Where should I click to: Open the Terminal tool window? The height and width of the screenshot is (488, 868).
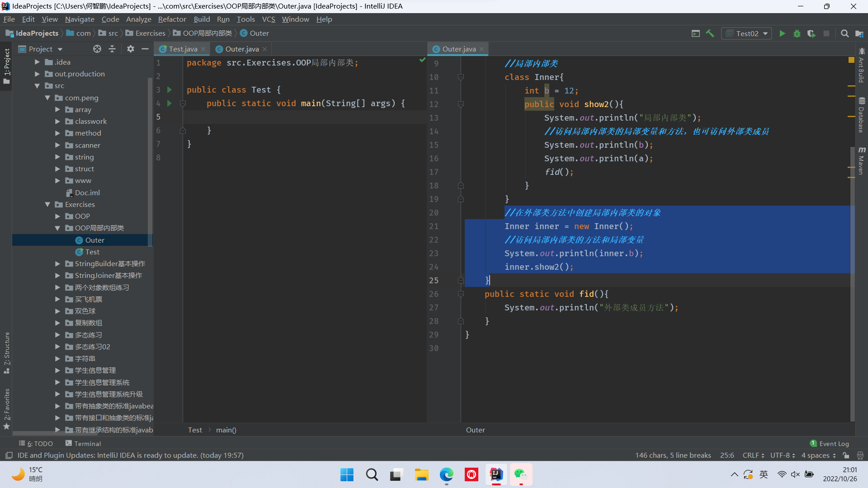83,444
